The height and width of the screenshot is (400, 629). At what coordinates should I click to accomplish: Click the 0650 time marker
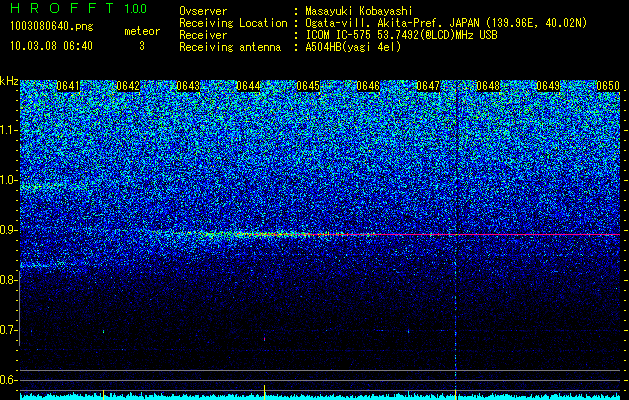pos(608,86)
